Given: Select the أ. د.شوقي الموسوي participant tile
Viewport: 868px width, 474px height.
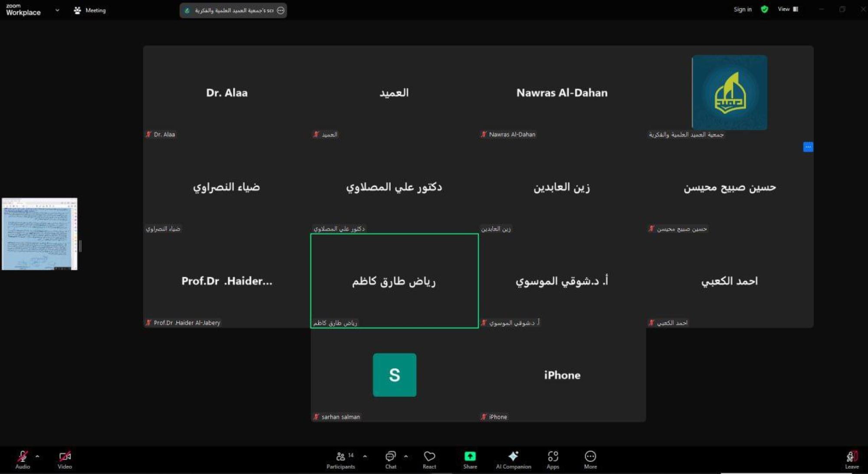Looking at the screenshot, I should point(562,281).
